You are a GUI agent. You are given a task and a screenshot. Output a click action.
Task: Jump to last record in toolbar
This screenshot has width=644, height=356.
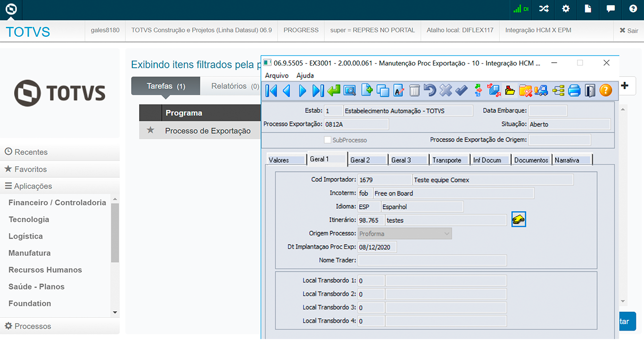pyautogui.click(x=318, y=90)
